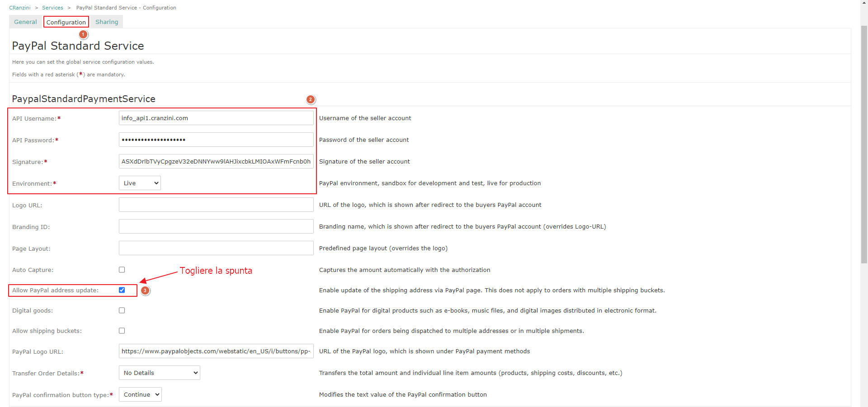Click the Signature input field

pos(216,161)
